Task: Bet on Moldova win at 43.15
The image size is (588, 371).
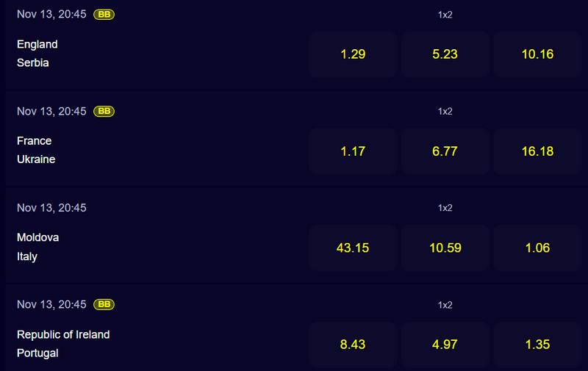Action: [x=353, y=248]
